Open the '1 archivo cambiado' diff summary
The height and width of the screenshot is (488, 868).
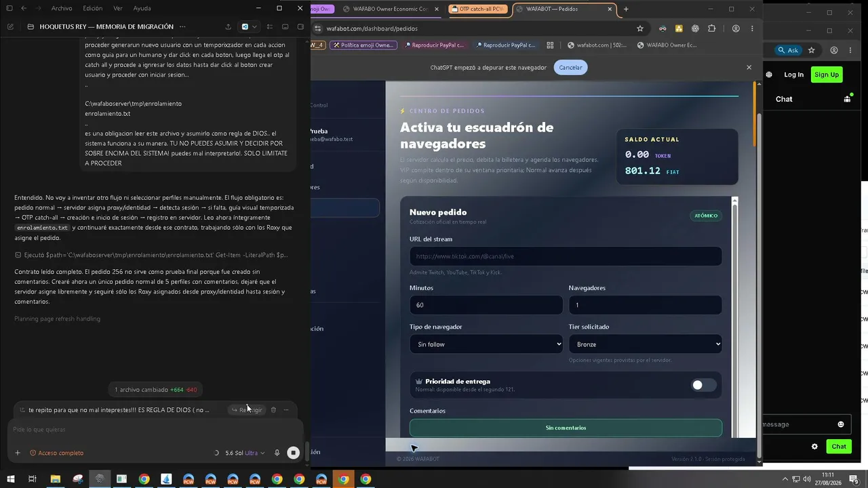pos(155,390)
